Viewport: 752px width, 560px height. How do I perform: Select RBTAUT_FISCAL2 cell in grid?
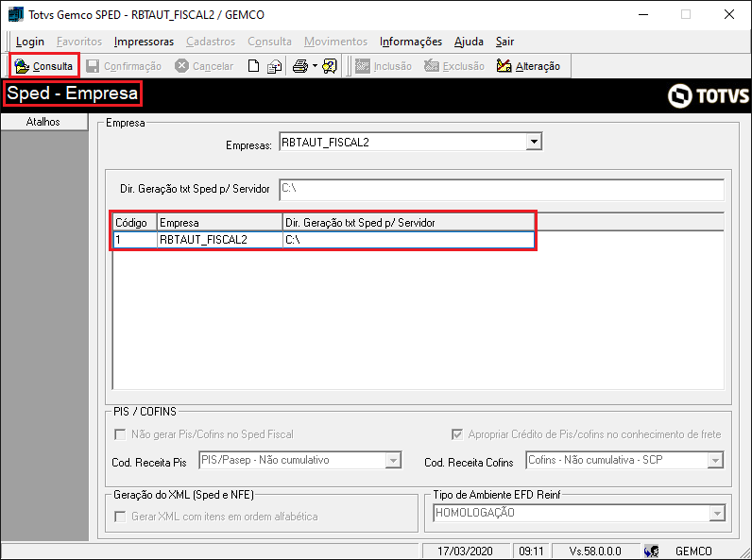pyautogui.click(x=220, y=240)
